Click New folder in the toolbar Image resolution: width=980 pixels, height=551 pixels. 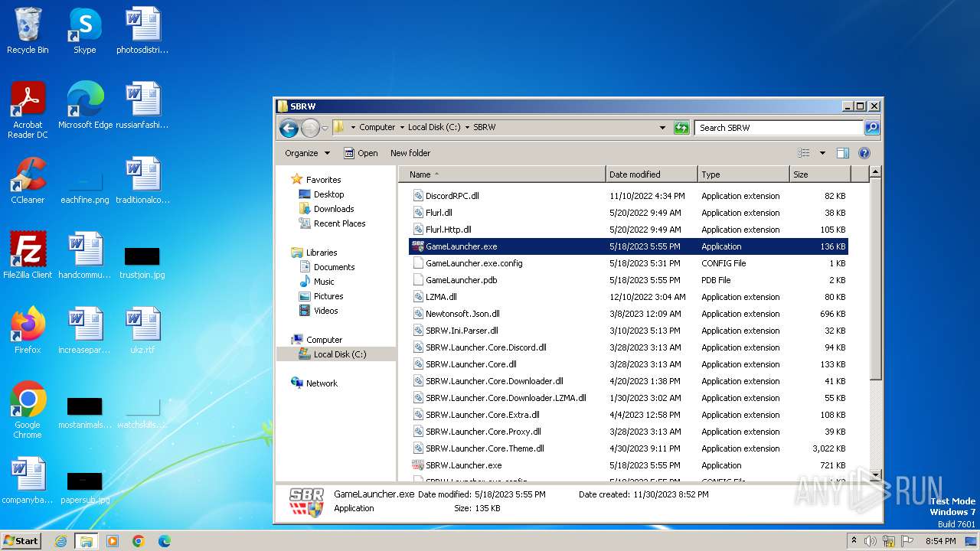(x=410, y=153)
